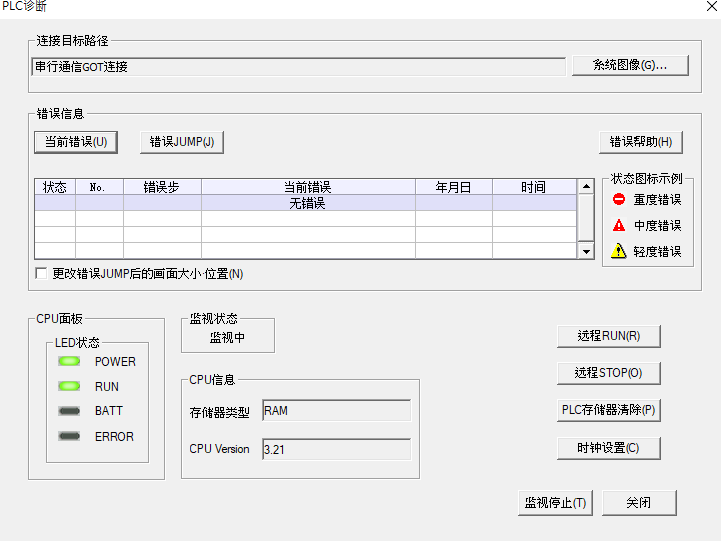
Task: Open 时钟设置(C) clock settings
Action: coord(608,448)
